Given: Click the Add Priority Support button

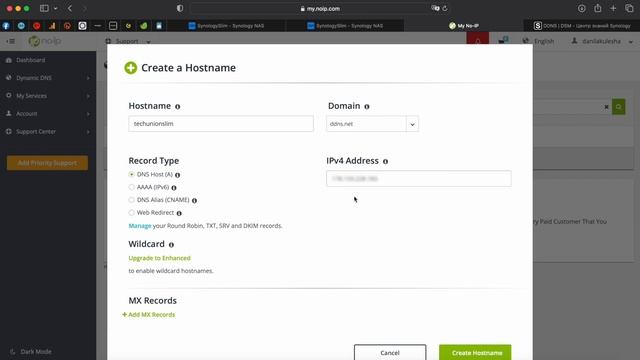Looking at the screenshot, I should (47, 163).
